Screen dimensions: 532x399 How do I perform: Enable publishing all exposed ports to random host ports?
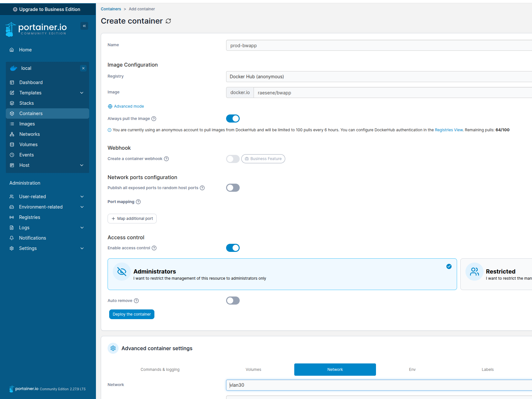pyautogui.click(x=233, y=188)
